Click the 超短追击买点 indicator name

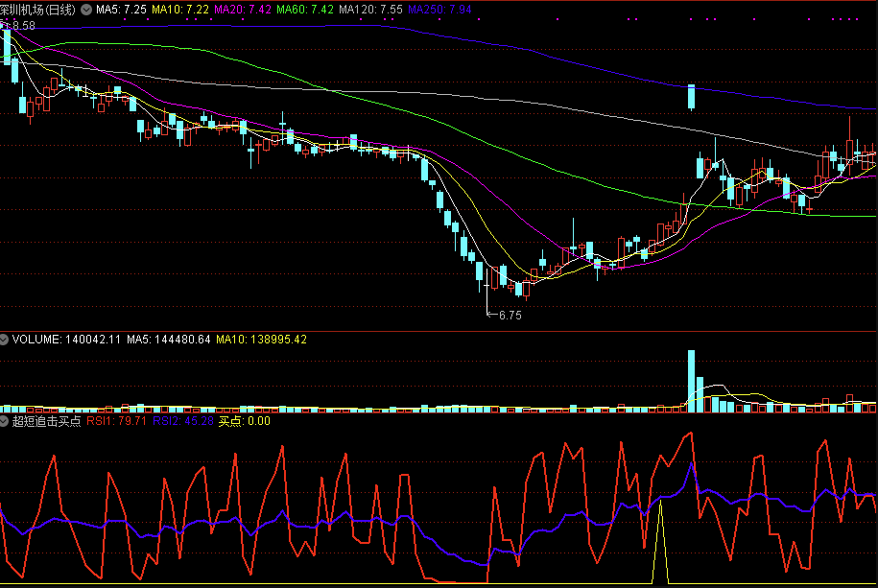click(x=46, y=421)
